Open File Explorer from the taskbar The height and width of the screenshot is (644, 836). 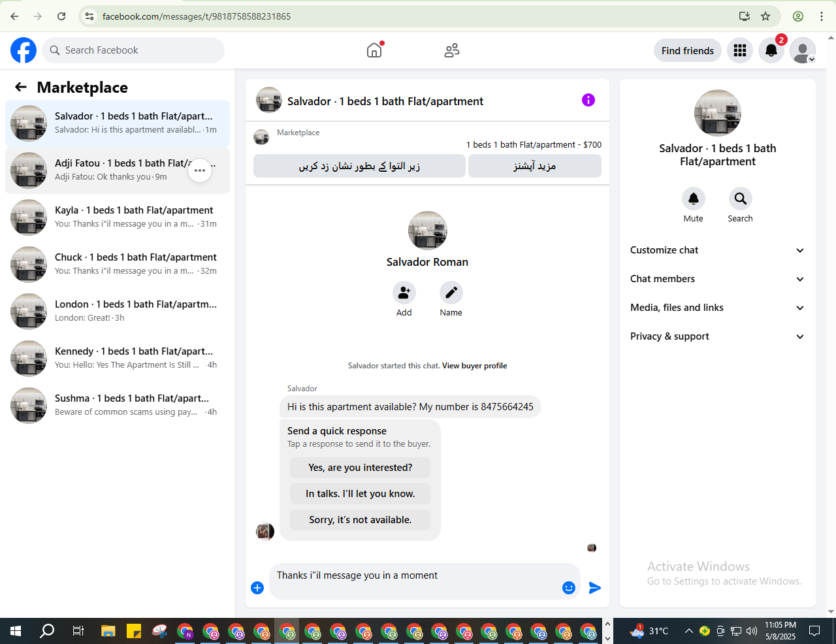(108, 631)
